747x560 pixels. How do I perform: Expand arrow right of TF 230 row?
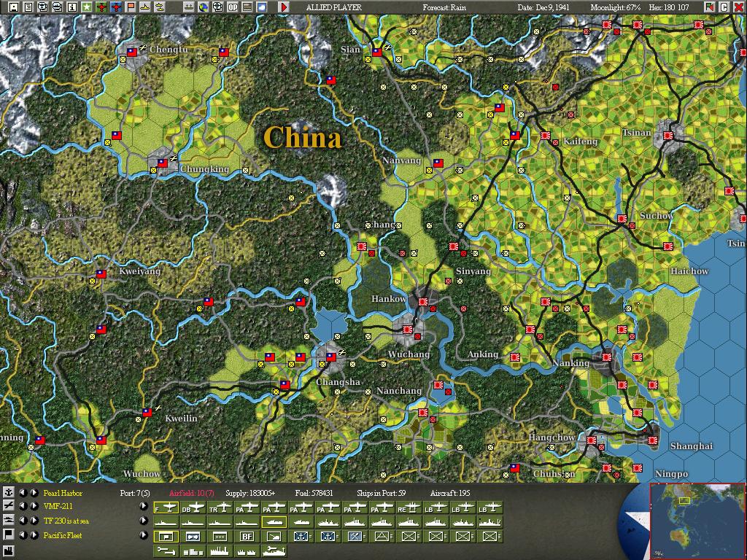pos(144,521)
